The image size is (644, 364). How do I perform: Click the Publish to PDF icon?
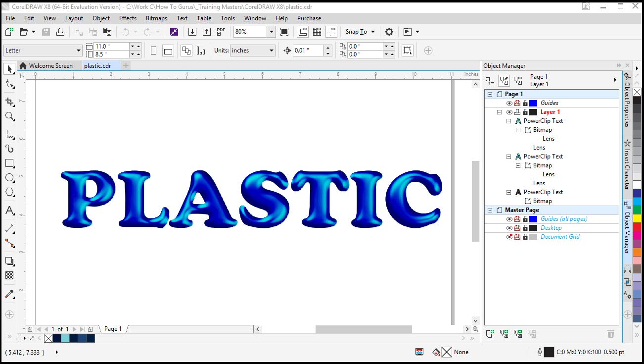pyautogui.click(x=221, y=32)
